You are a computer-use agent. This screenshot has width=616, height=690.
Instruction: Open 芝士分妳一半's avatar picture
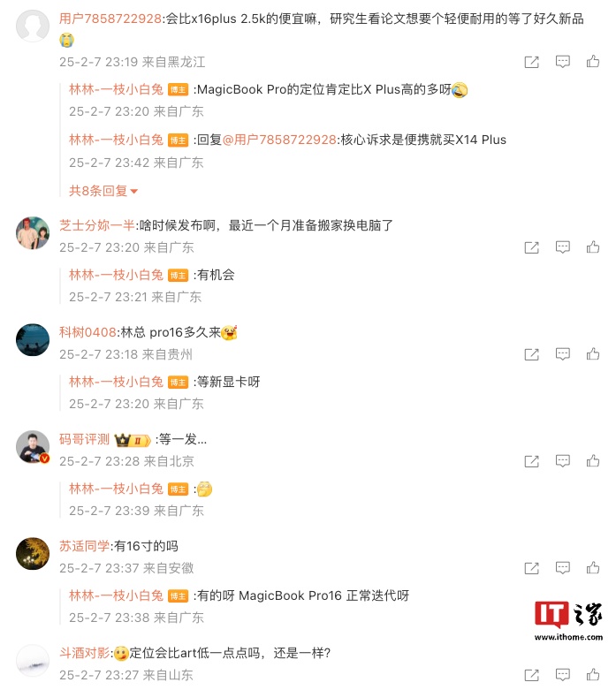click(x=33, y=232)
